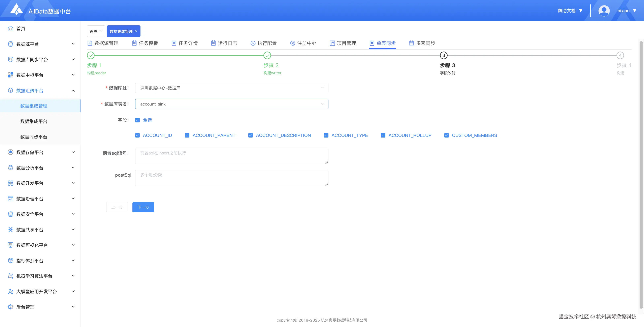Click the home icon in sidebar

coord(10,29)
